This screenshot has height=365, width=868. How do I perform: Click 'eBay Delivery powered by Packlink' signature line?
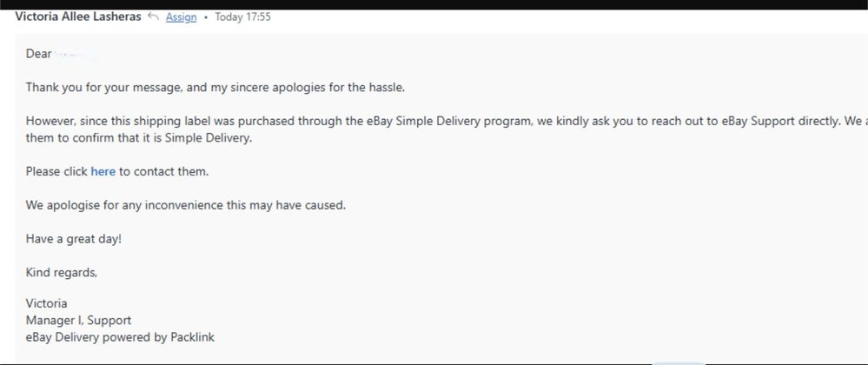(x=120, y=337)
